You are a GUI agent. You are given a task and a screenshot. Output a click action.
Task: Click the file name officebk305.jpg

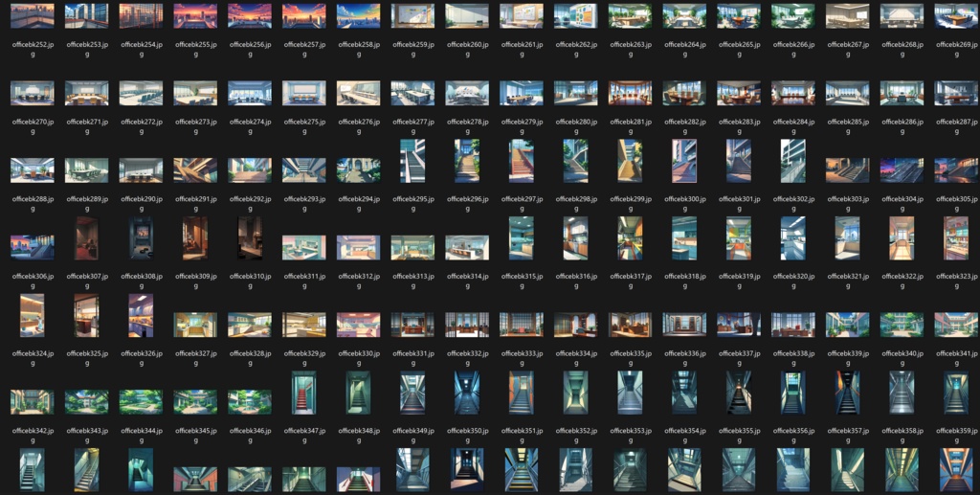coord(957,204)
